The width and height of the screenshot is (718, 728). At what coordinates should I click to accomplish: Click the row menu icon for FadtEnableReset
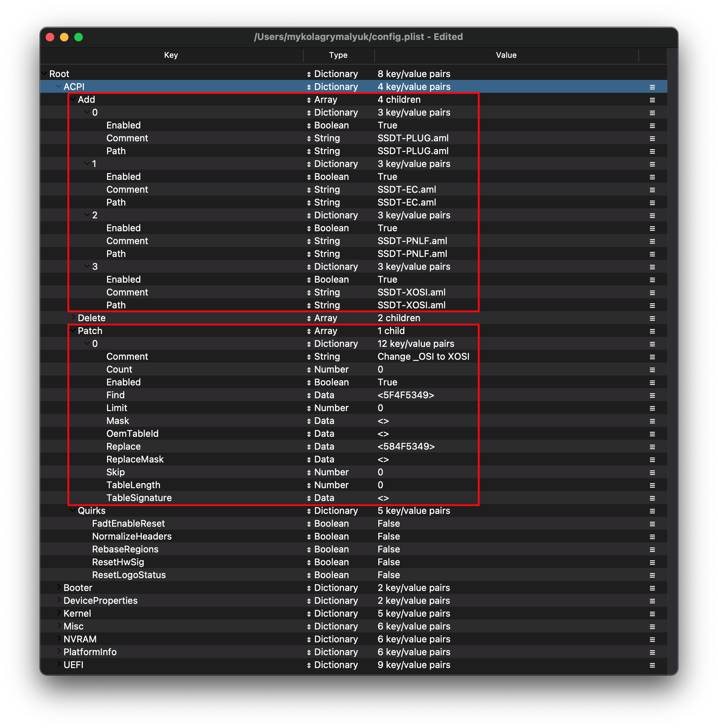[652, 524]
